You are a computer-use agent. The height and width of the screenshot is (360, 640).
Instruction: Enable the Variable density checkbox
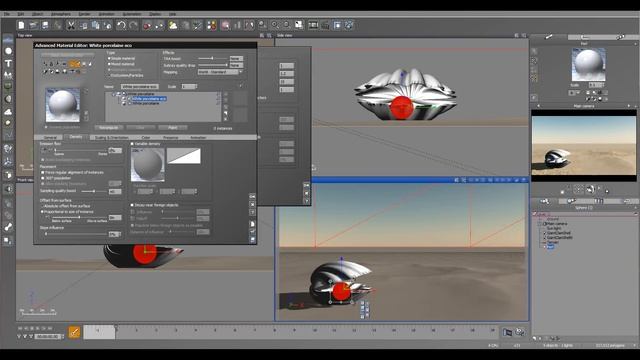coord(132,144)
